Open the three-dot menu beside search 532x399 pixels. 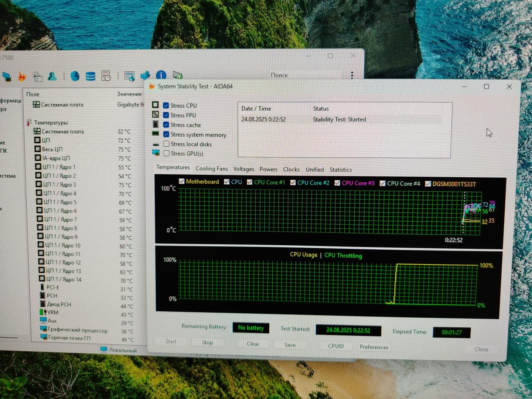pos(352,75)
